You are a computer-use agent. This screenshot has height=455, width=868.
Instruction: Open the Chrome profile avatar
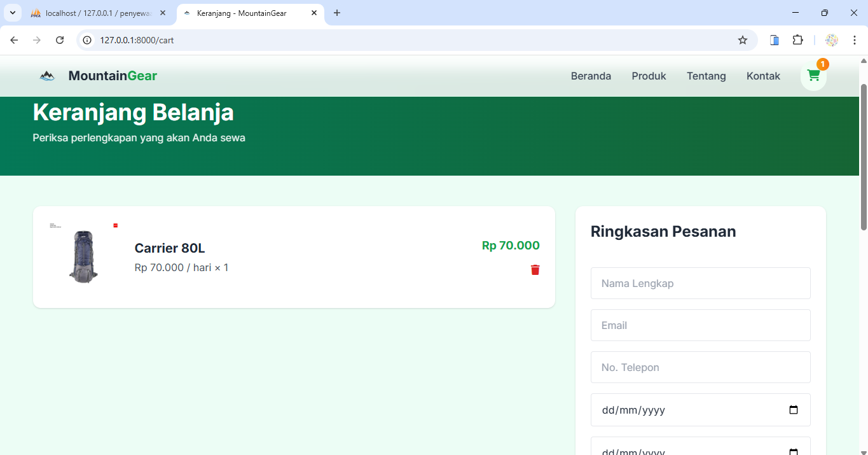pyautogui.click(x=831, y=40)
